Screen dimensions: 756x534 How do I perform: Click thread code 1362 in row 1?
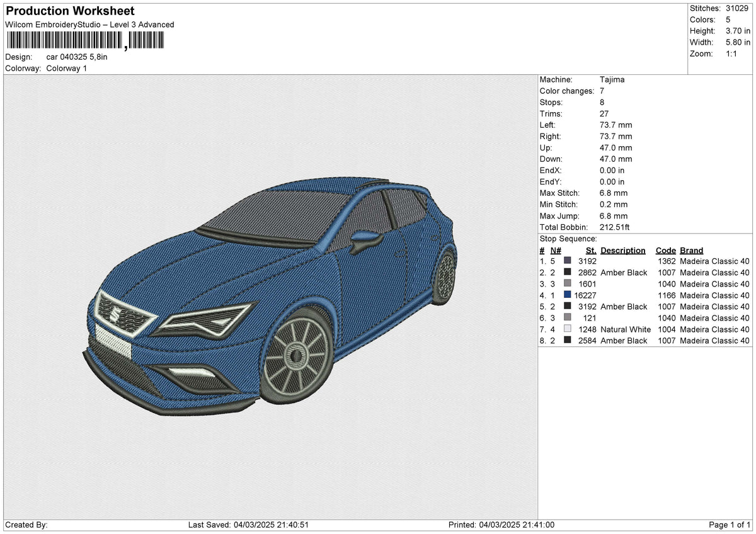[667, 261]
